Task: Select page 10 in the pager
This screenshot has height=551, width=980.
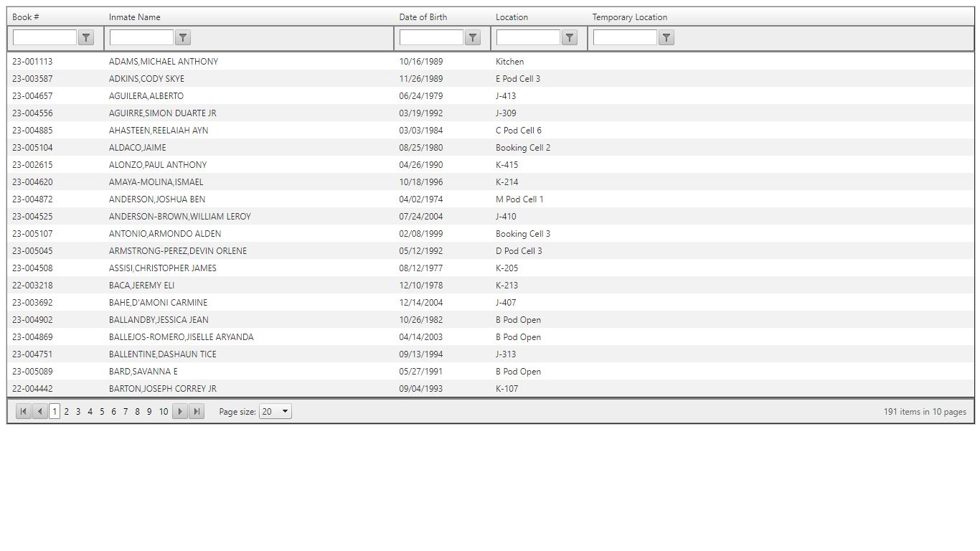Action: [x=164, y=412]
